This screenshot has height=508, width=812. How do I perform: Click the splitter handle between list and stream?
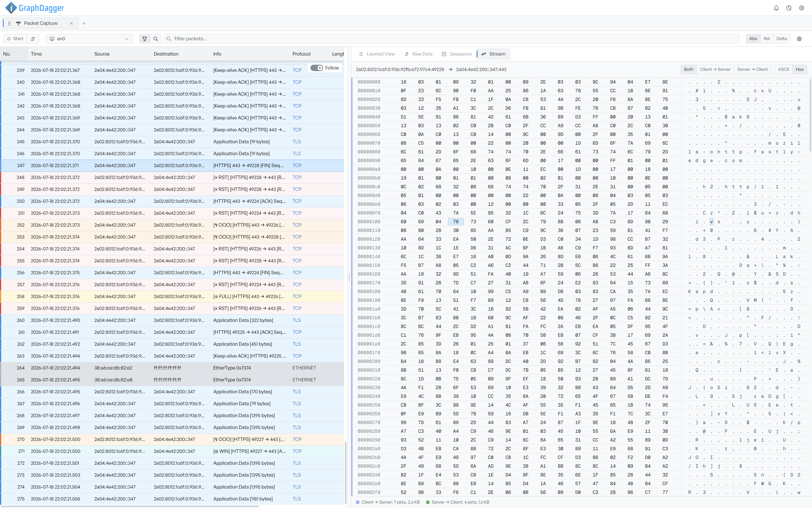[x=349, y=278]
